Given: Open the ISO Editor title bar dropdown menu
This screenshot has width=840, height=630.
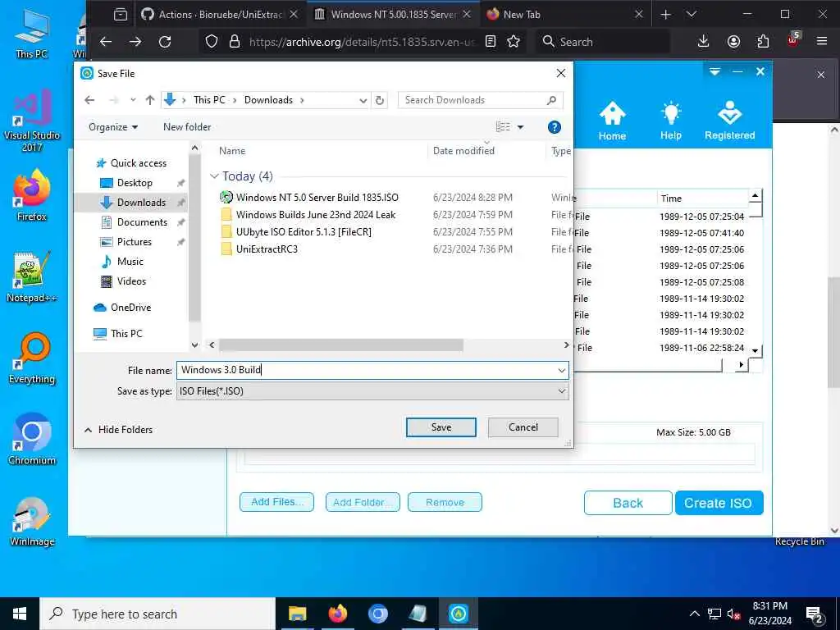Looking at the screenshot, I should [714, 71].
